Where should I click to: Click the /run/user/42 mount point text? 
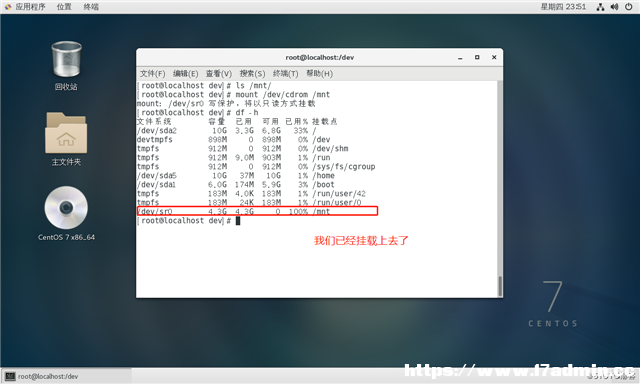tap(339, 193)
